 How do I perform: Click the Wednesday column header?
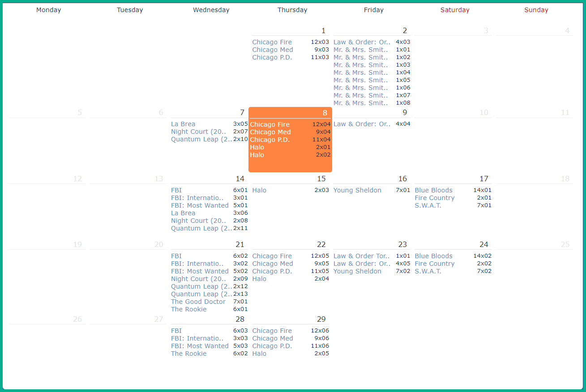pos(211,10)
